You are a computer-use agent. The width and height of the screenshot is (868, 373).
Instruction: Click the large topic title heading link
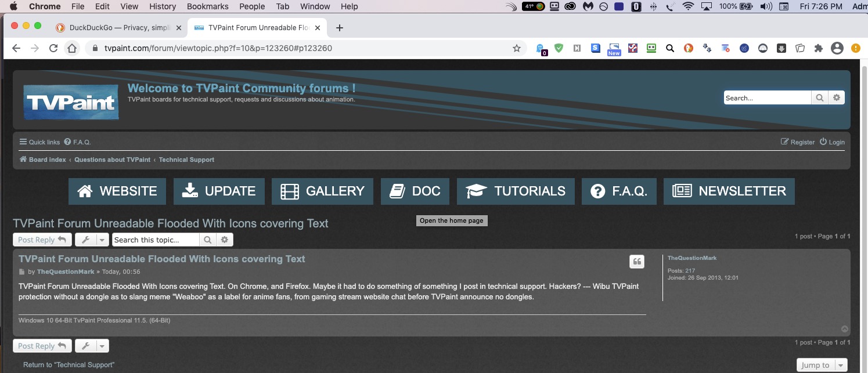point(171,223)
